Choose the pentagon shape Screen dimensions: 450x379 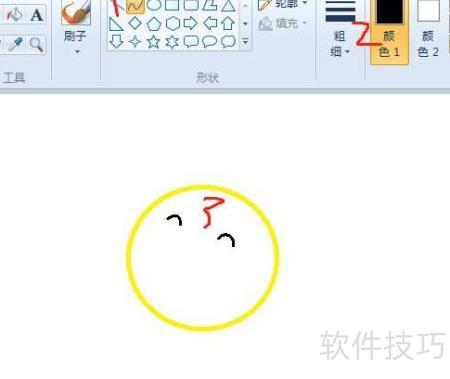[x=154, y=24]
